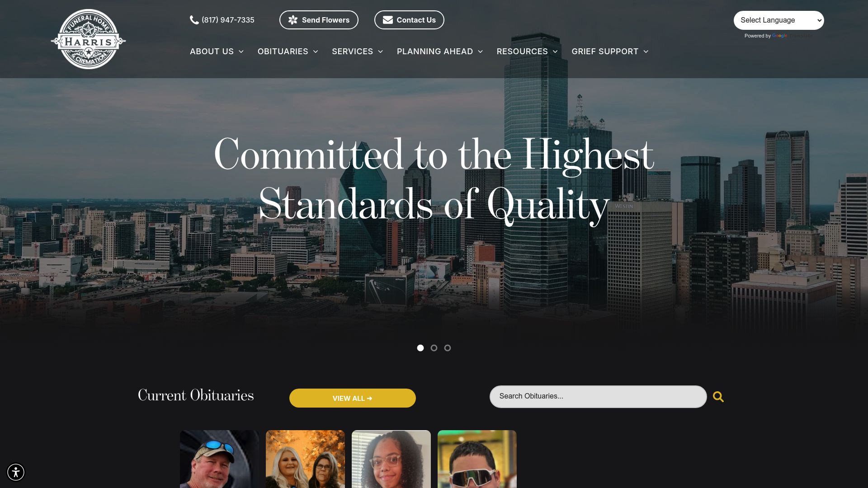Open the Planning Ahead menu
The height and width of the screenshot is (488, 868).
tap(440, 52)
